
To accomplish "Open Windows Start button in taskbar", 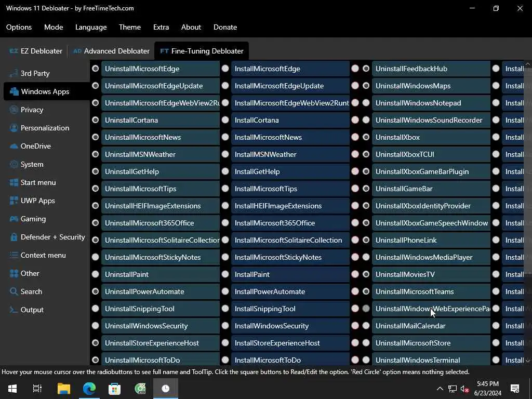I will pyautogui.click(x=12, y=389).
